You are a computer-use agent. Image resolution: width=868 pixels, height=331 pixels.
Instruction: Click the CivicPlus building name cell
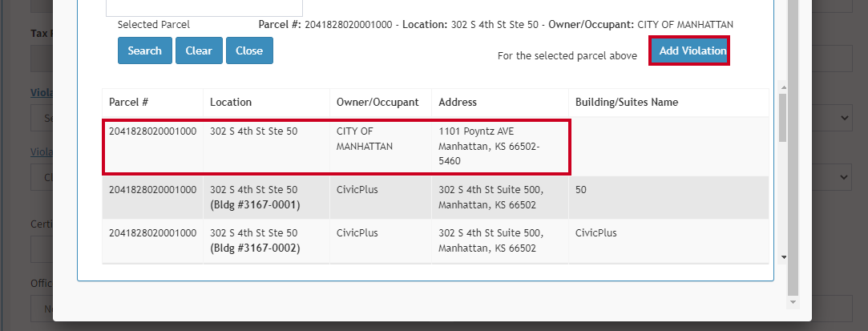[x=668, y=240]
